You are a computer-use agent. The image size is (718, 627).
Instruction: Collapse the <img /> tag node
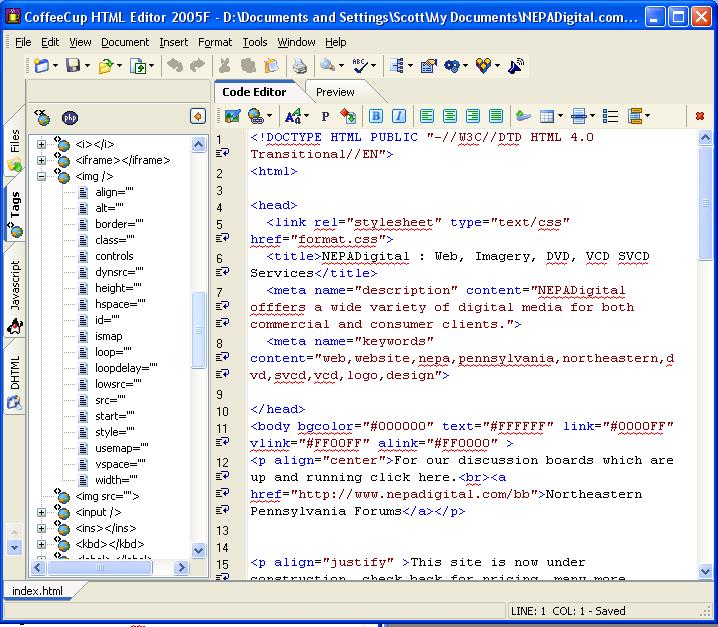pyautogui.click(x=41, y=176)
